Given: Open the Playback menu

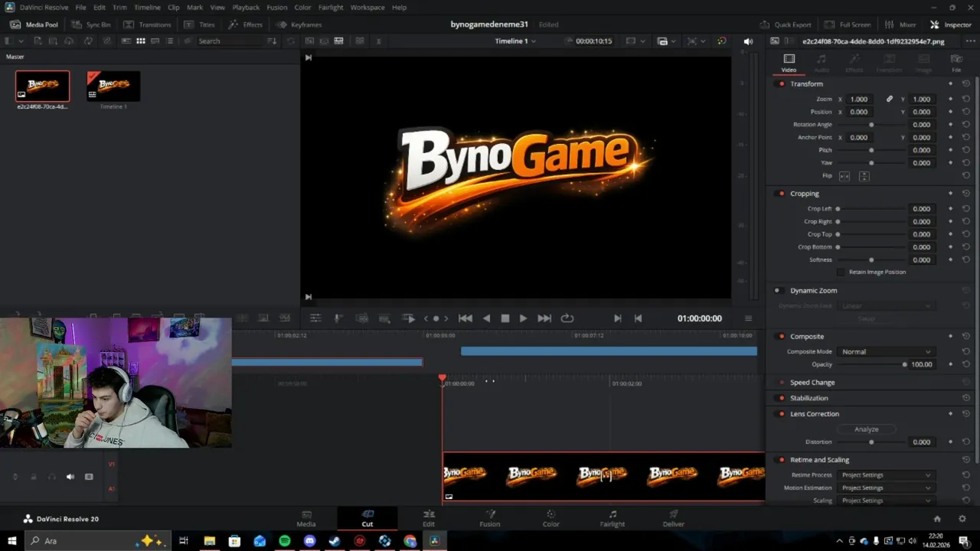Looking at the screenshot, I should [x=246, y=7].
